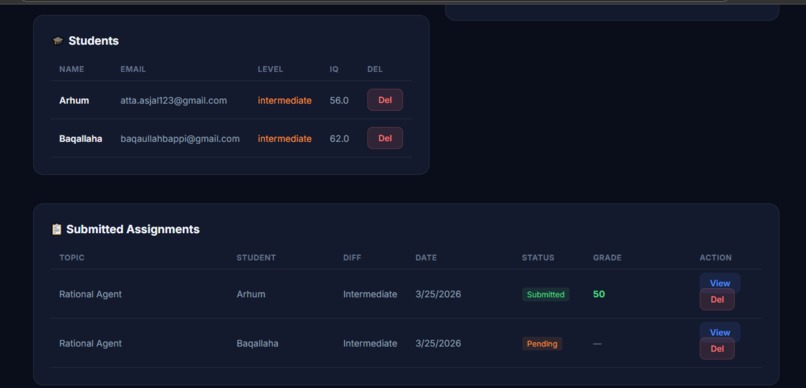The image size is (806, 388).
Task: Click the TOPIC column header
Action: [x=72, y=257]
